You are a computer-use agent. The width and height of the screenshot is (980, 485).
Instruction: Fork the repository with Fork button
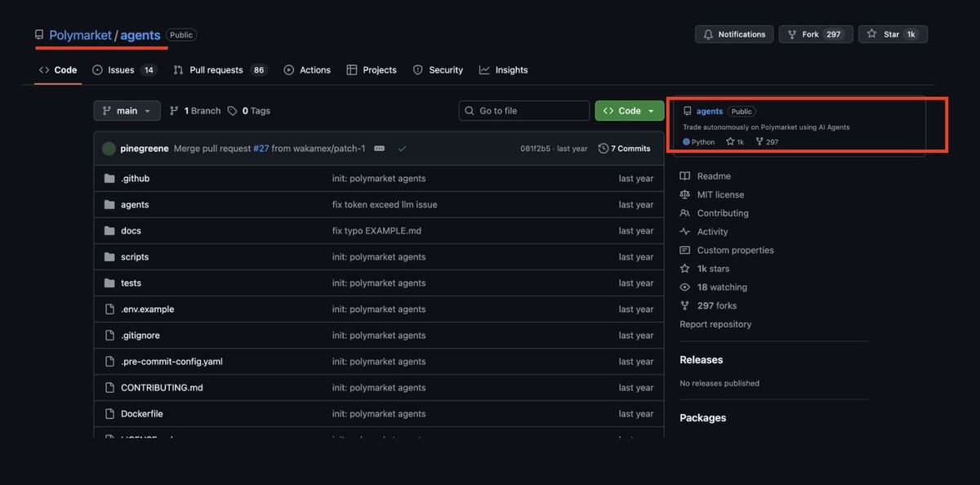pos(816,34)
